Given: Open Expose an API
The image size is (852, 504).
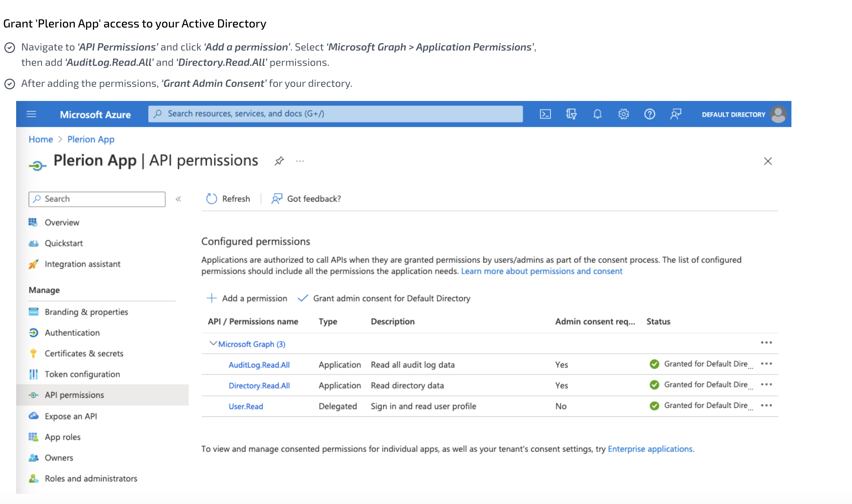Looking at the screenshot, I should coord(71,416).
